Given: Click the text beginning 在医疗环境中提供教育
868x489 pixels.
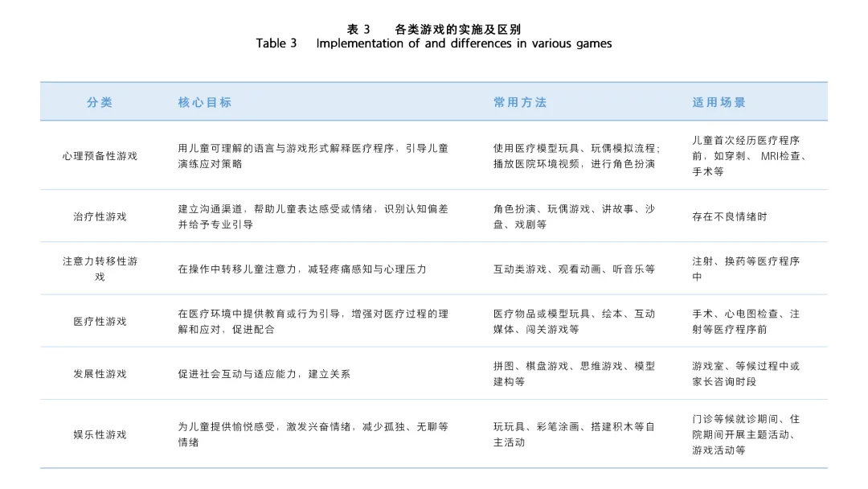Looking at the screenshot, I should tap(313, 321).
